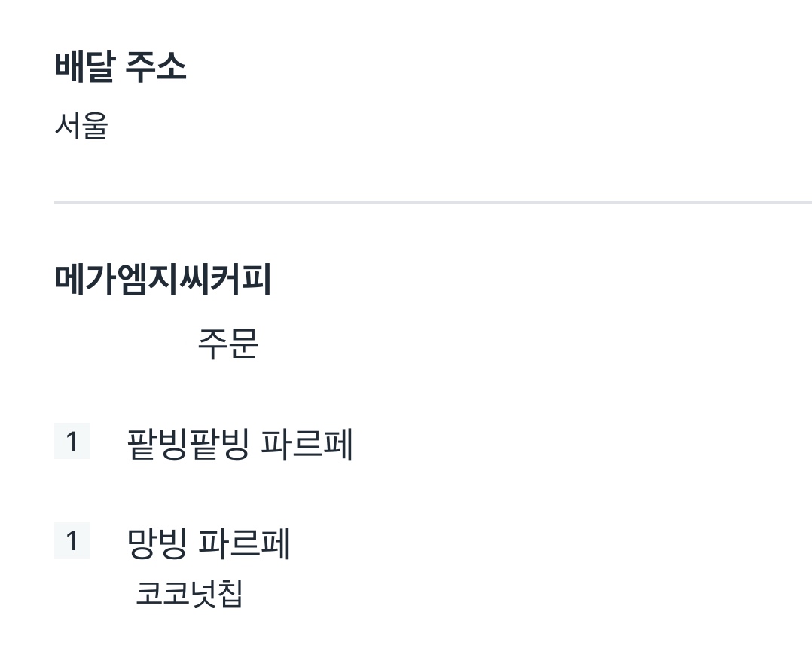Click the quantity badge next to 망빙 파르페
The height and width of the screenshot is (658, 812).
coord(72,540)
